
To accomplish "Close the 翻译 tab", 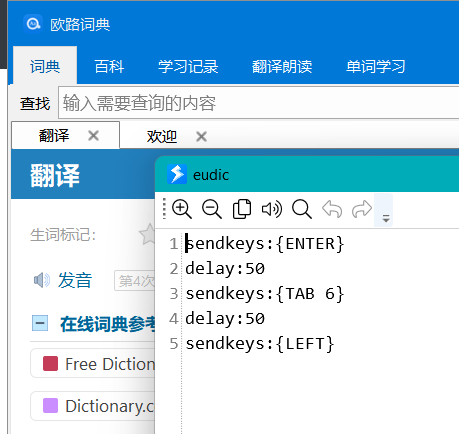I will point(94,136).
